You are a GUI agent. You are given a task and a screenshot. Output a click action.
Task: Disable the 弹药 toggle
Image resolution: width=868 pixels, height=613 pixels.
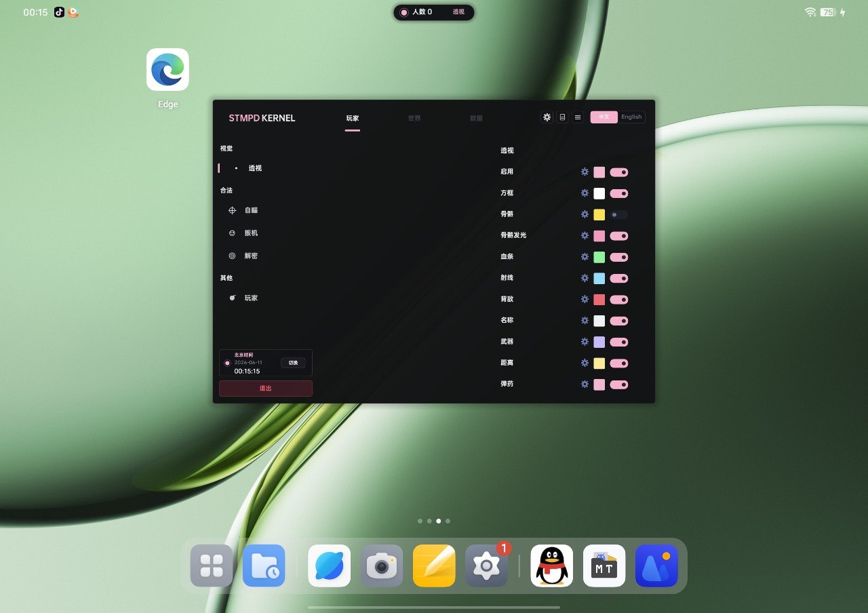[619, 384]
